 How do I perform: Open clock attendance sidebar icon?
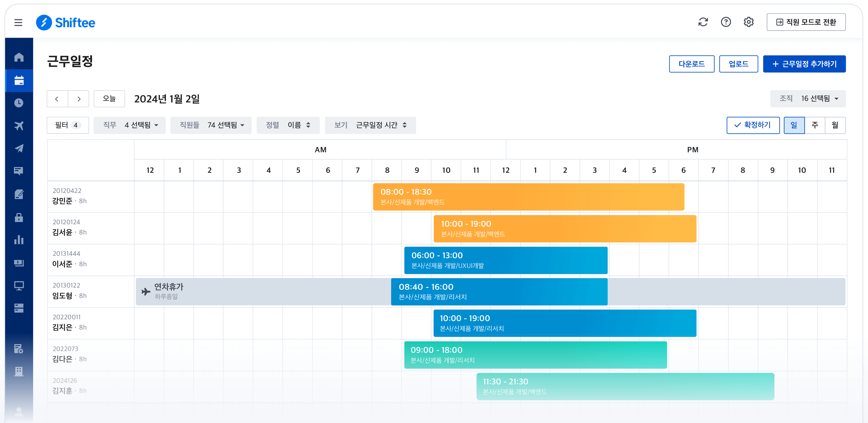pos(19,103)
